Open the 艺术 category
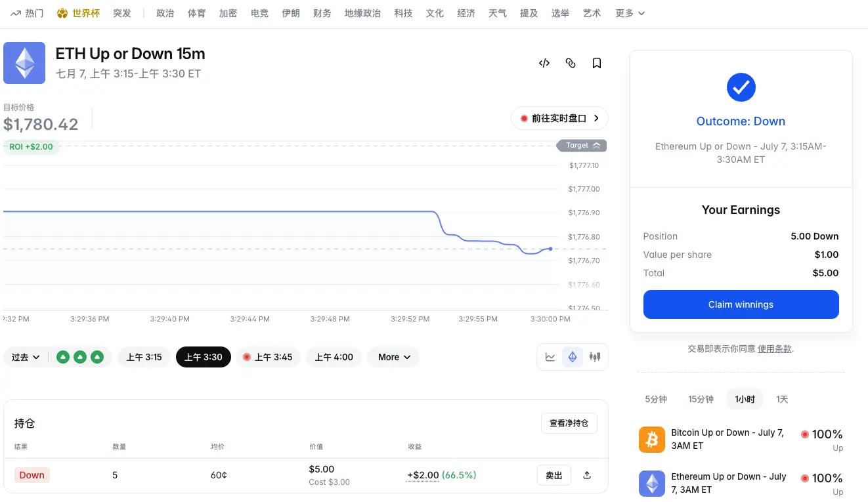Image resolution: width=868 pixels, height=502 pixels. pyautogui.click(x=592, y=13)
